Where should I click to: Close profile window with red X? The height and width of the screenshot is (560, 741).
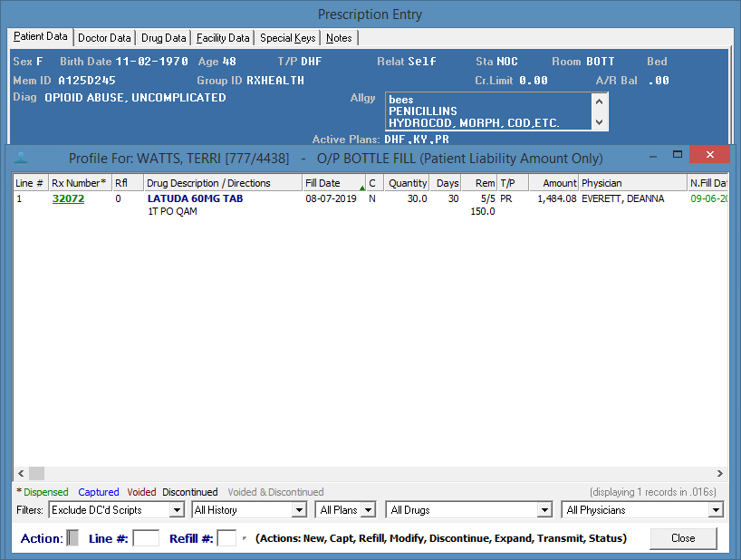[x=709, y=155]
